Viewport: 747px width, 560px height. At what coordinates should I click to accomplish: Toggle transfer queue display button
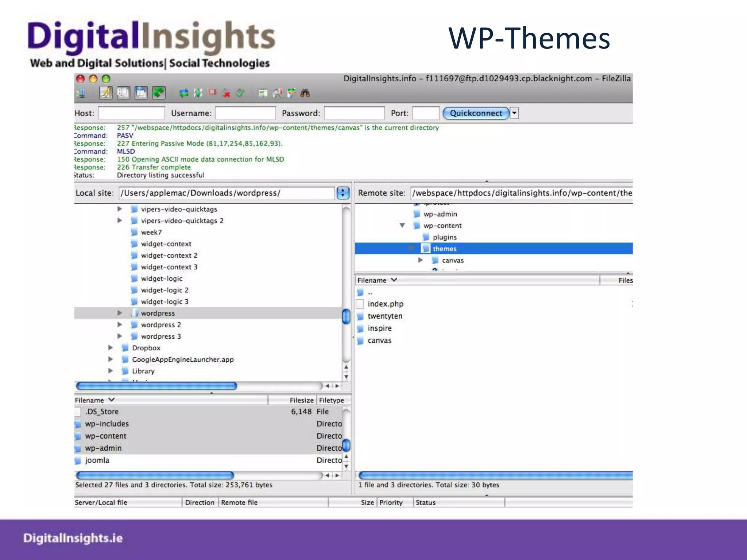click(158, 93)
